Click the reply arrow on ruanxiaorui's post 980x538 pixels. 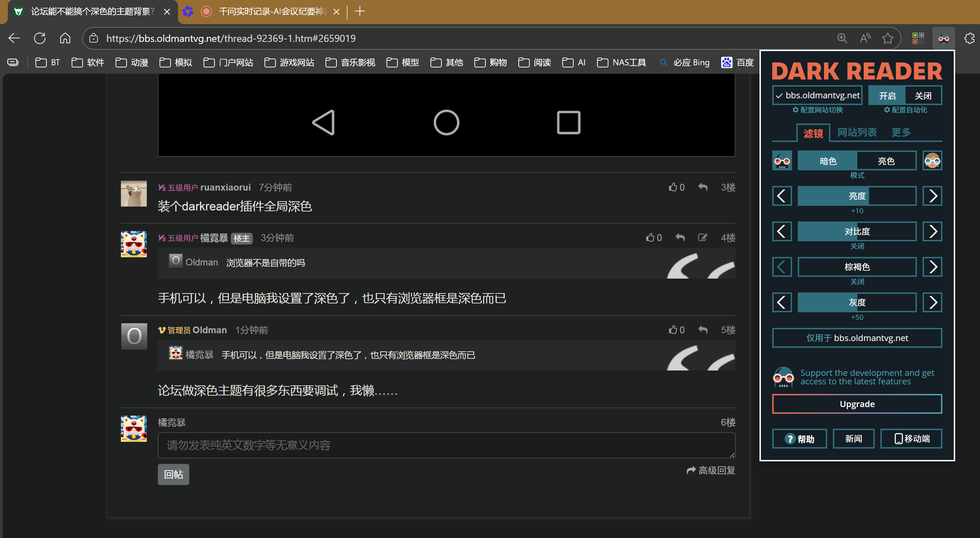click(x=703, y=187)
